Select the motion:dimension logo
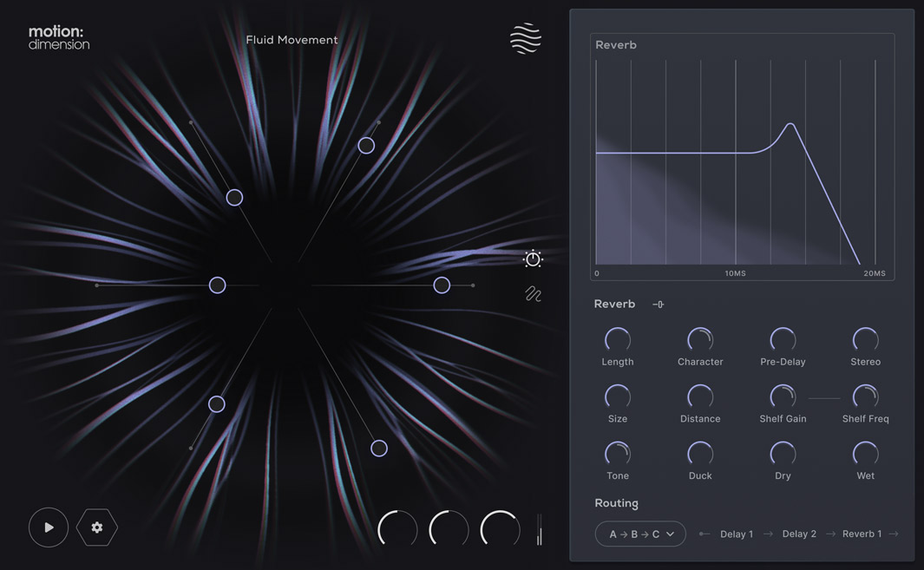Screen dimensions: 924x570 57,37
